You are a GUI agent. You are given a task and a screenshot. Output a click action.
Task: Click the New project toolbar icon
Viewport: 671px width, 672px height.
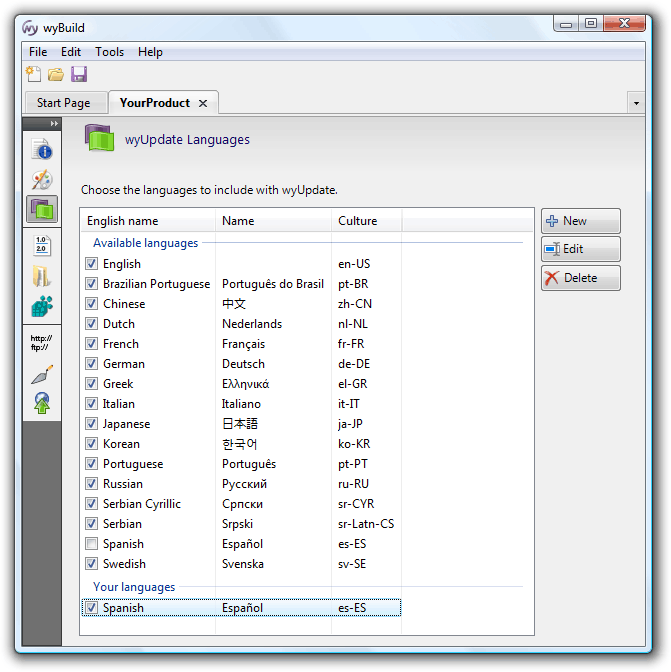click(33, 74)
